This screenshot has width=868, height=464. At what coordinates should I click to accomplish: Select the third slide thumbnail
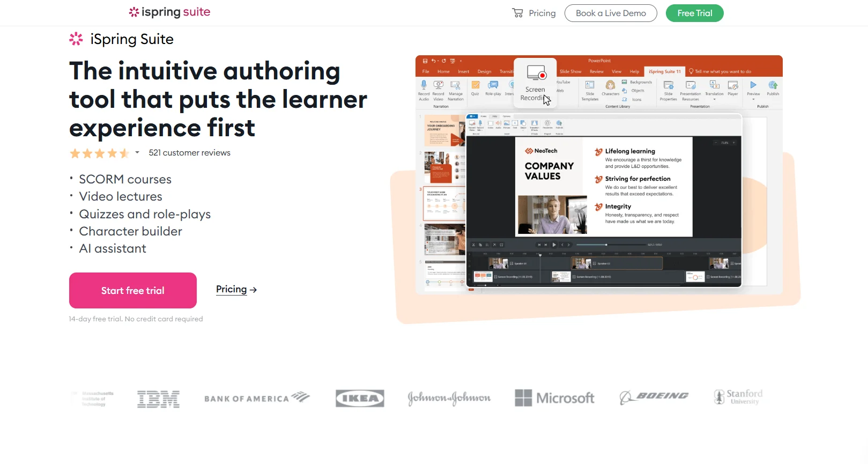coord(444,204)
